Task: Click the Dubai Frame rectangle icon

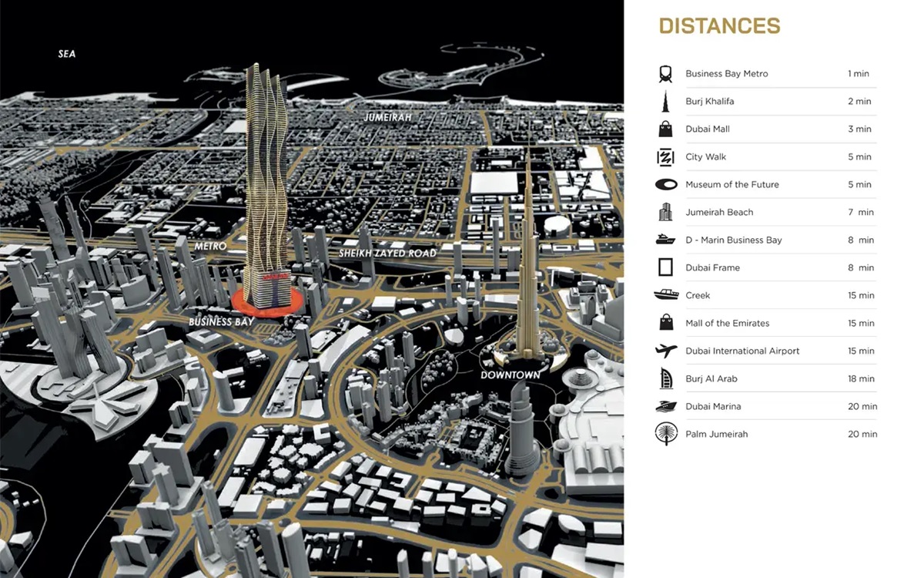Action: coord(665,268)
